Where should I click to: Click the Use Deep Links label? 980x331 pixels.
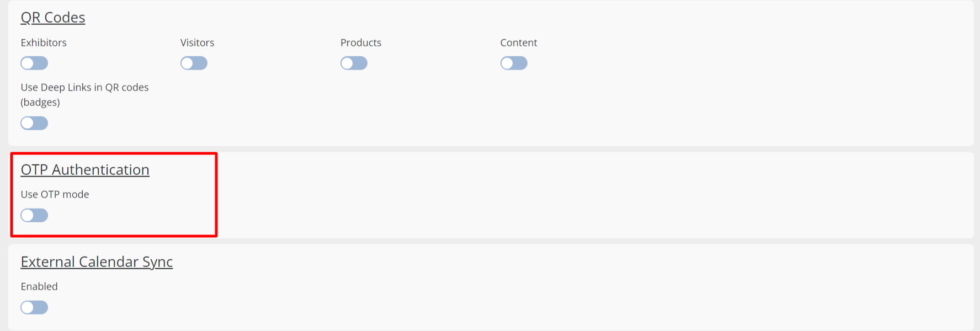84,88
